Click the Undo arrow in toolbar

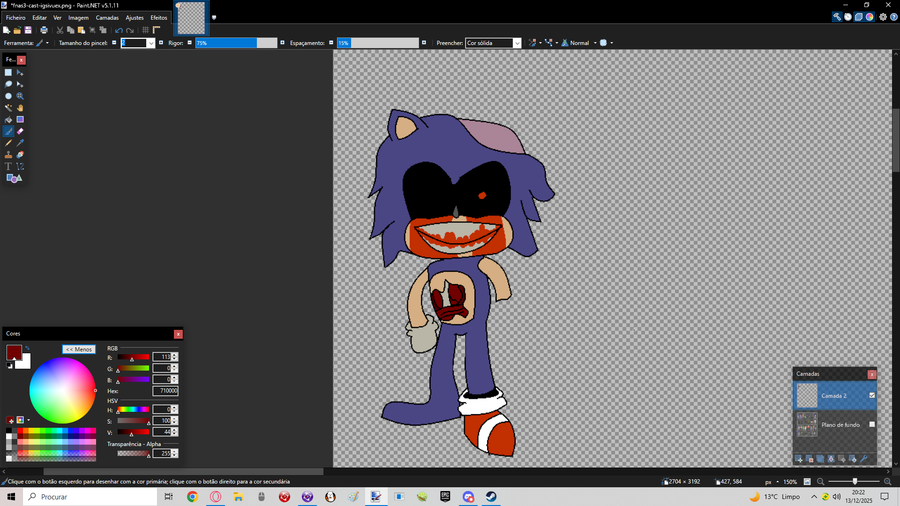pos(119,30)
